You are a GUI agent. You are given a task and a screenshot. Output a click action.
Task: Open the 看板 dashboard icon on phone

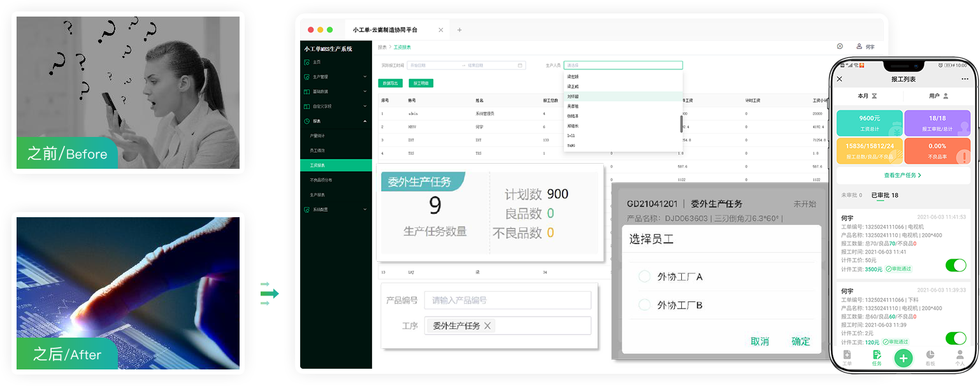930,357
